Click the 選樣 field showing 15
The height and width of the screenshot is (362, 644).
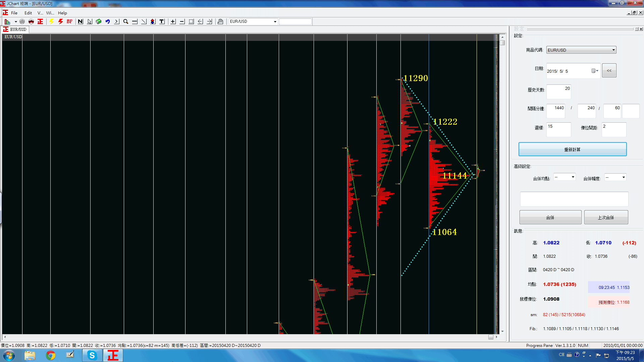558,129
